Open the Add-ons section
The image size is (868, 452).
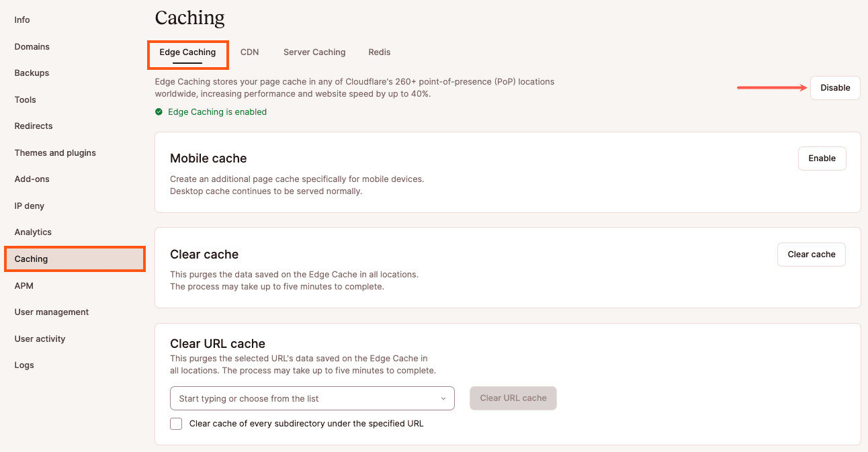[32, 179]
